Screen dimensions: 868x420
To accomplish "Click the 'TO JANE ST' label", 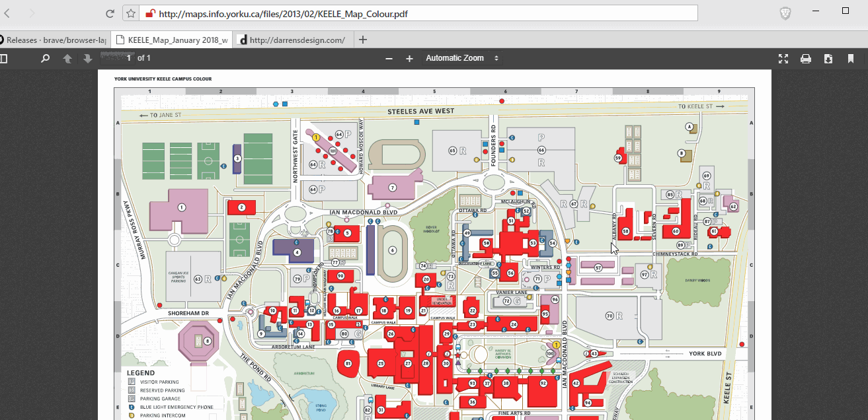I will 164,116.
